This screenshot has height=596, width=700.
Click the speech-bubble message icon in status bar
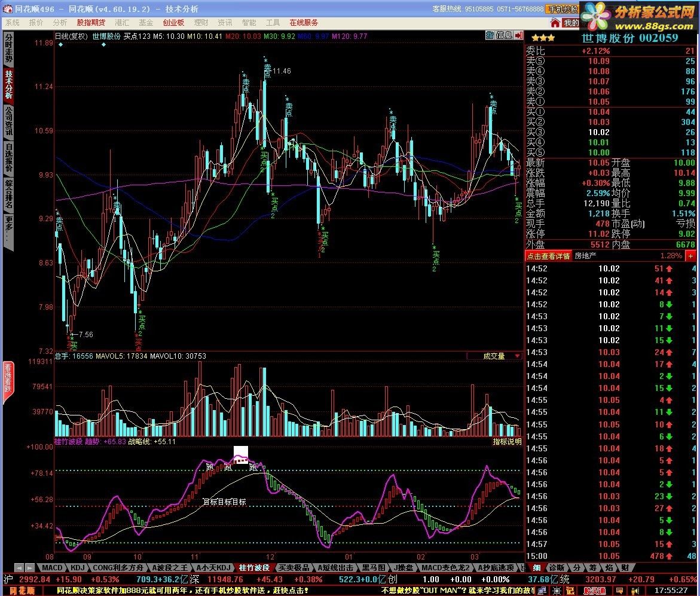coord(619,590)
